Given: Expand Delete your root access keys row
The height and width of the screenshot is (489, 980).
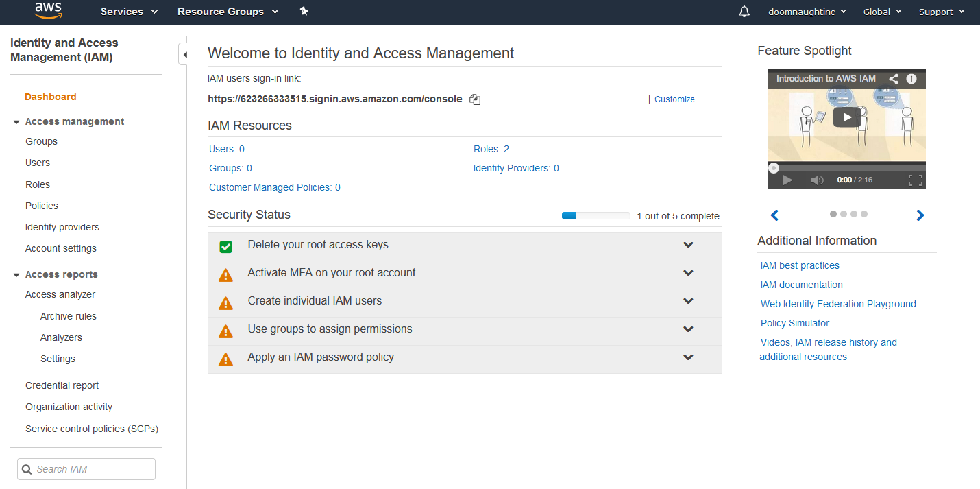Looking at the screenshot, I should point(689,245).
